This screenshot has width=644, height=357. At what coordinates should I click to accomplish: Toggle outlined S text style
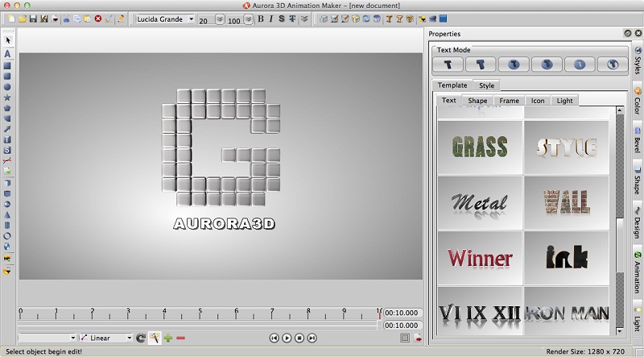[x=281, y=19]
